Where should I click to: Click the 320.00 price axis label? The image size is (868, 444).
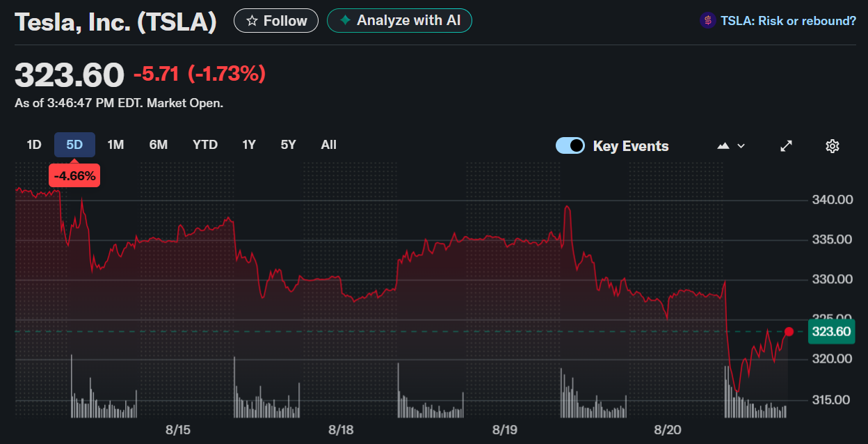[x=833, y=359]
